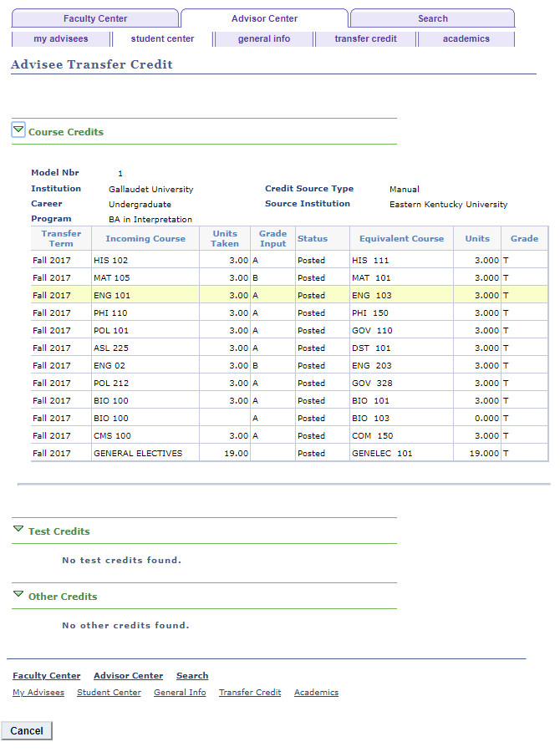Click the Incoming Course column header
The height and width of the screenshot is (752, 560).
tap(145, 238)
